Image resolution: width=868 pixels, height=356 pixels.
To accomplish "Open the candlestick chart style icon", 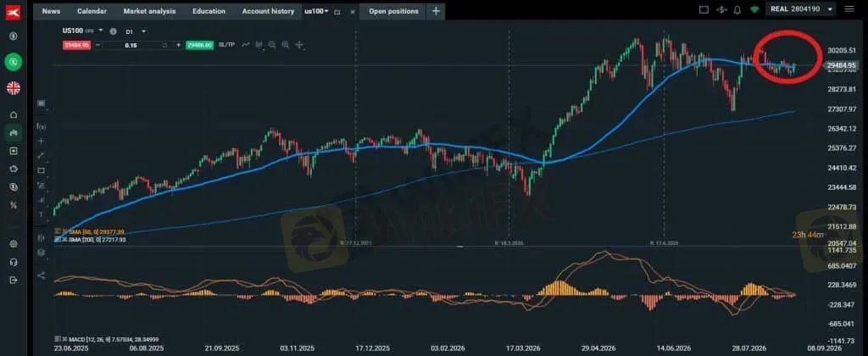I will (x=259, y=44).
